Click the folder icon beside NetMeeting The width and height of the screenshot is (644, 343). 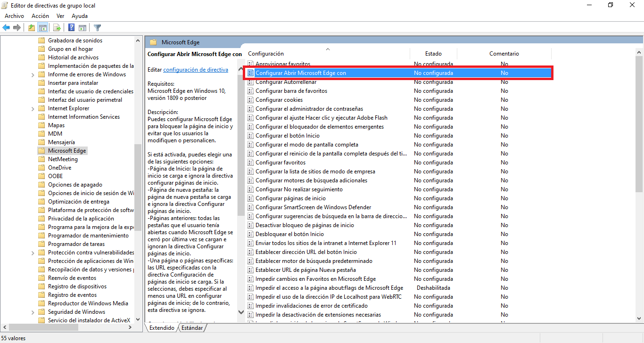point(41,159)
